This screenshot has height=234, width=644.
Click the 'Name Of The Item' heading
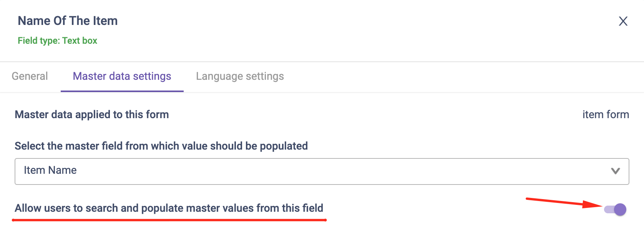point(68,21)
